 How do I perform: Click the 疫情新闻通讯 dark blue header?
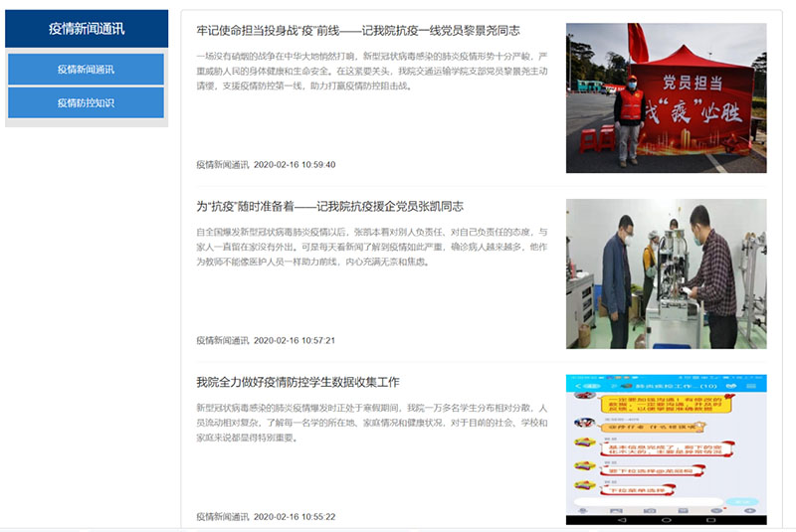click(87, 29)
